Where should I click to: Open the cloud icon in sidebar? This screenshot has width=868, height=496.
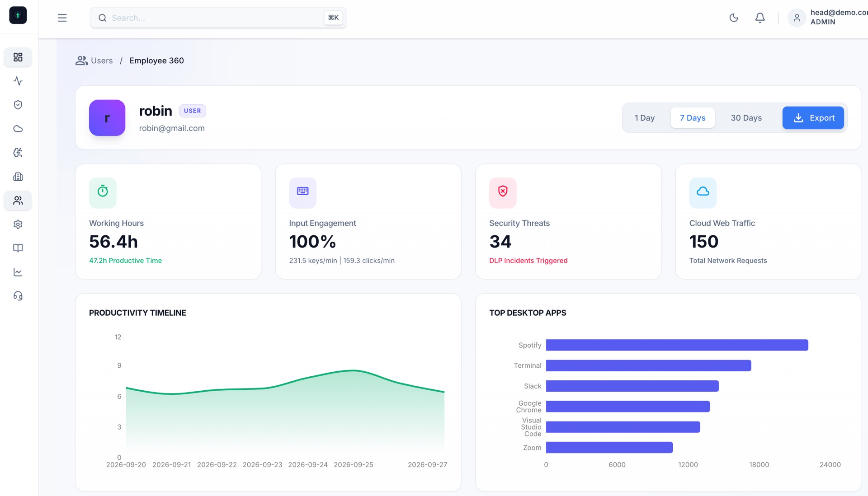[18, 129]
